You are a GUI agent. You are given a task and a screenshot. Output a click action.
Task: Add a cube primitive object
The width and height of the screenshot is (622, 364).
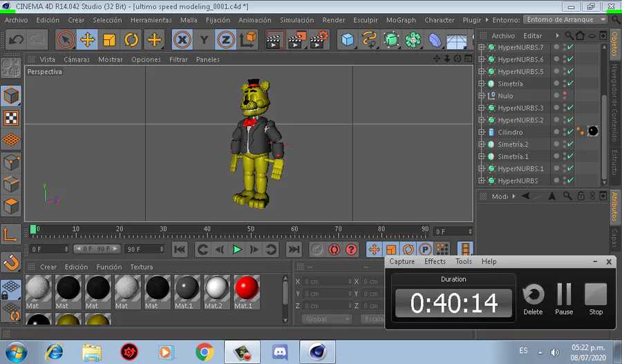(348, 39)
